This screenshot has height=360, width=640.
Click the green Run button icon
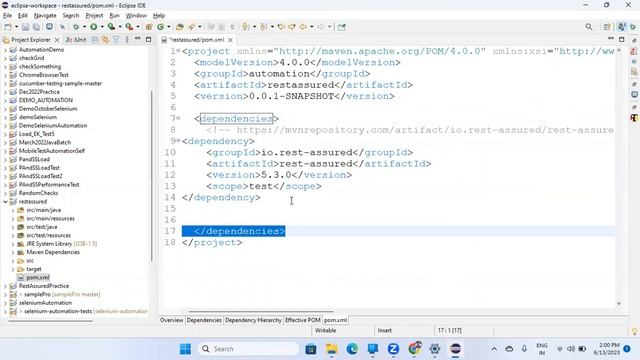pos(93,27)
